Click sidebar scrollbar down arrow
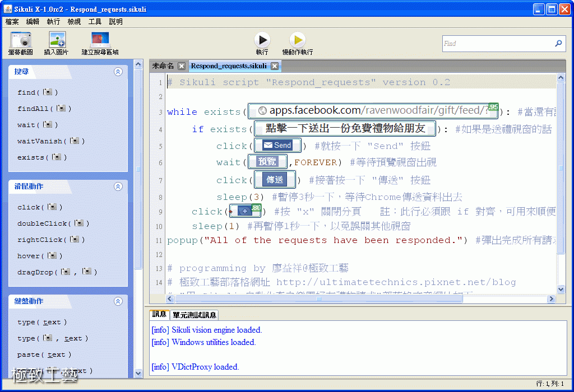 tap(138, 374)
